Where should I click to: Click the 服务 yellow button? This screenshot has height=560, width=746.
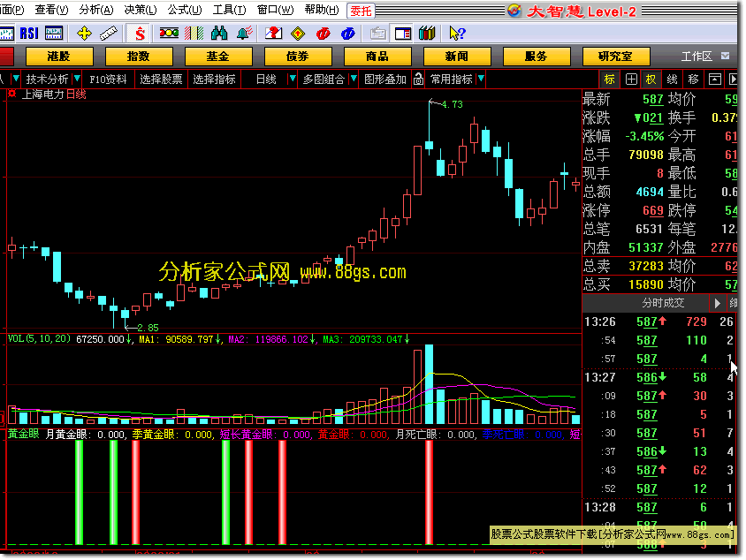[x=537, y=57]
